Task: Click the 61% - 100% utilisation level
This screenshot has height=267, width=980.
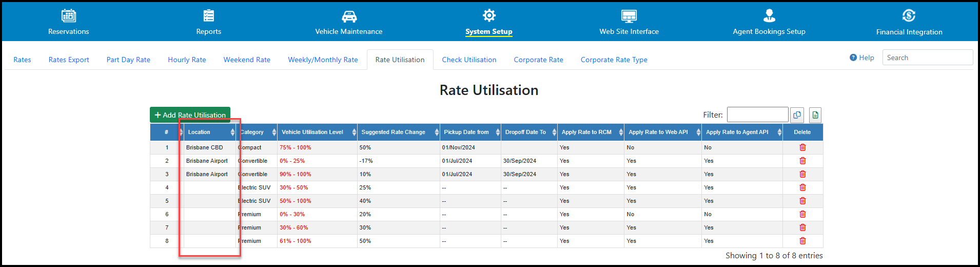Action: pyautogui.click(x=296, y=241)
